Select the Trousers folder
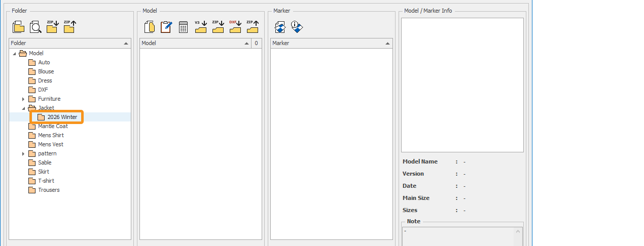 49,190
